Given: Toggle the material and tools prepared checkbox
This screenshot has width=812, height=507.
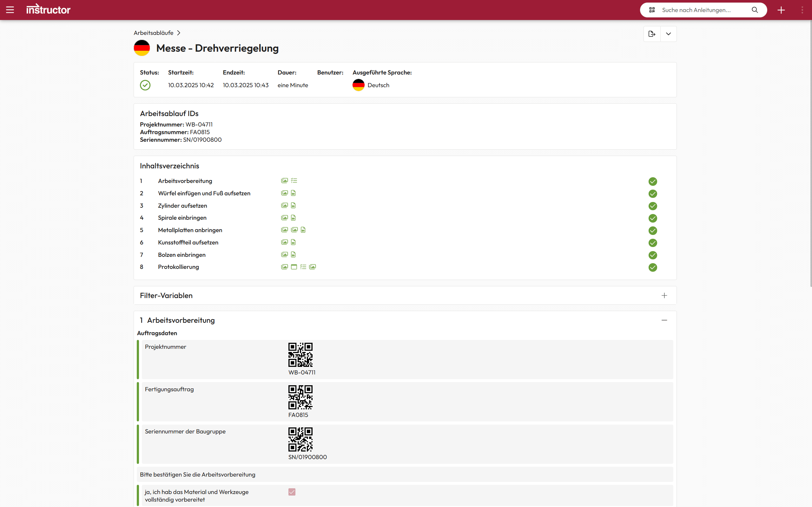Looking at the screenshot, I should click(x=292, y=492).
